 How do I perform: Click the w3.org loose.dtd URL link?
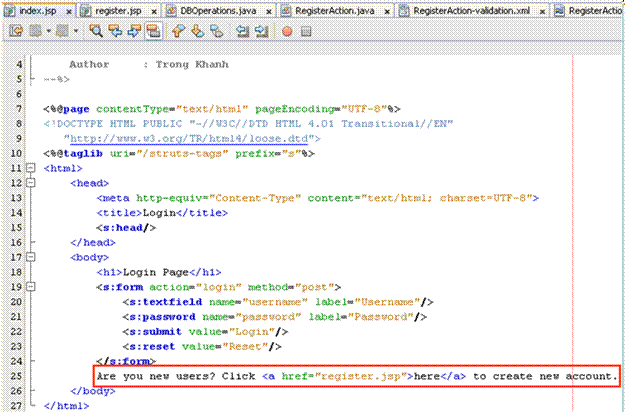189,138
